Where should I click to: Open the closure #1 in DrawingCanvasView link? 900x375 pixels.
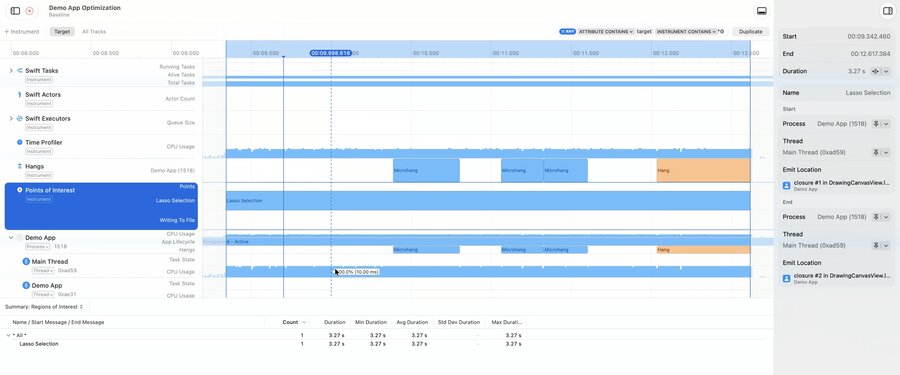[841, 183]
